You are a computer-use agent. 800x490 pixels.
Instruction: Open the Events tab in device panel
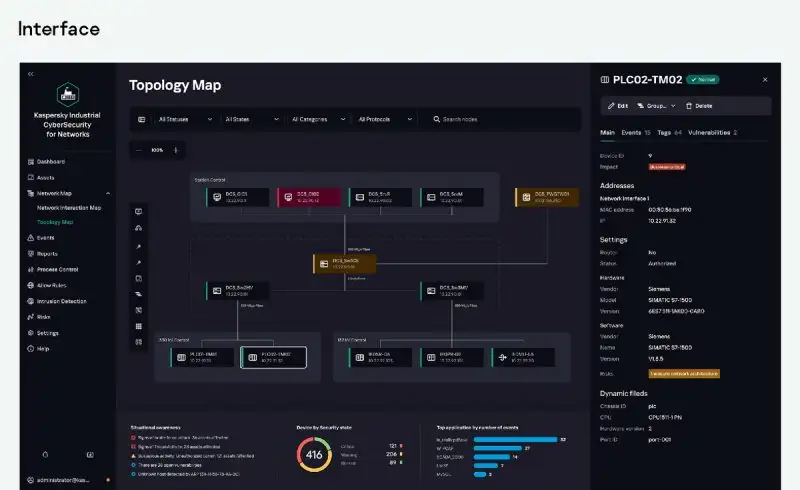point(636,132)
